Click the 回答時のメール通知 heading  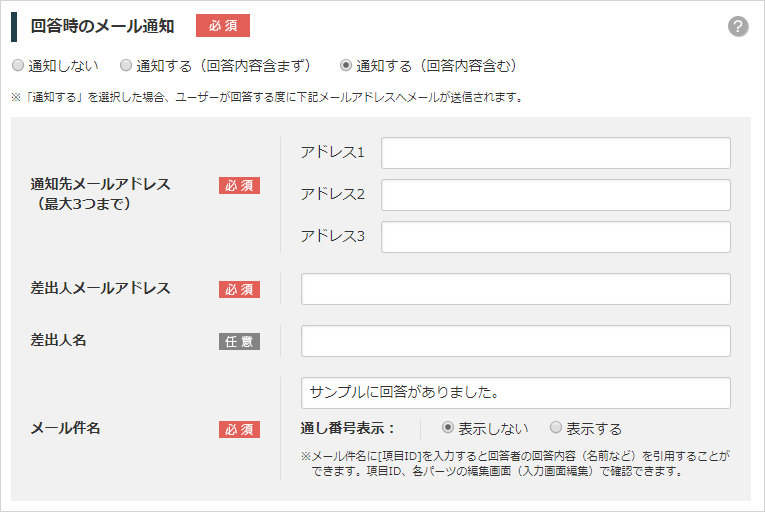point(102,26)
